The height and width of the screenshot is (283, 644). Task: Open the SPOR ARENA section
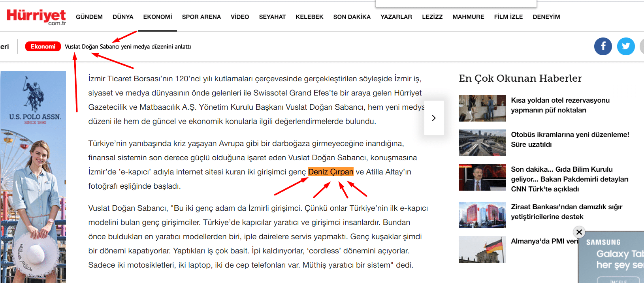201,17
